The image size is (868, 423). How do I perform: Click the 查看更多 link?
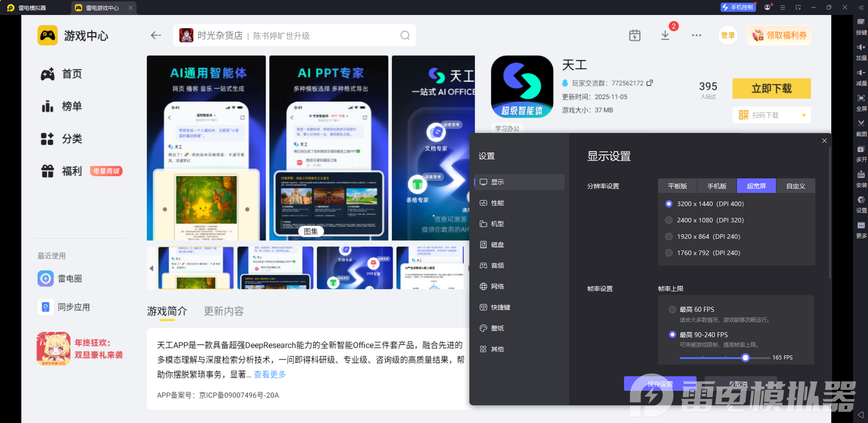270,374
